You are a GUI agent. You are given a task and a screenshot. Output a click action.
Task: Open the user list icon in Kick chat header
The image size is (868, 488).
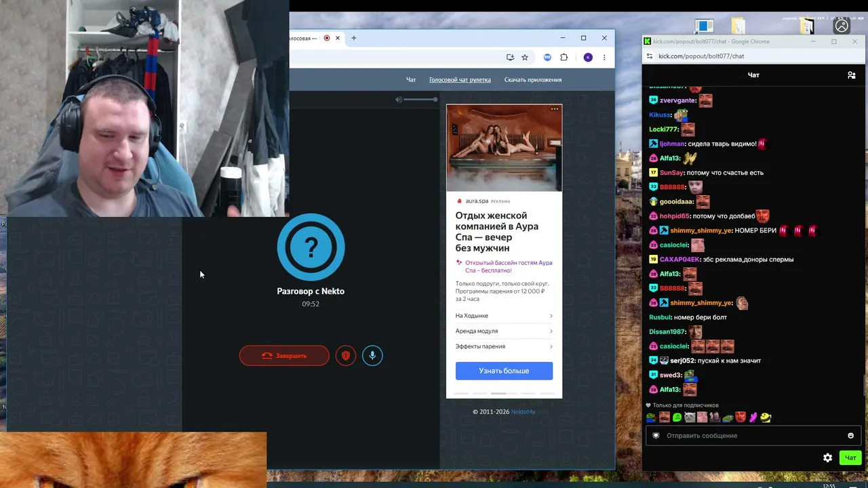pyautogui.click(x=852, y=75)
